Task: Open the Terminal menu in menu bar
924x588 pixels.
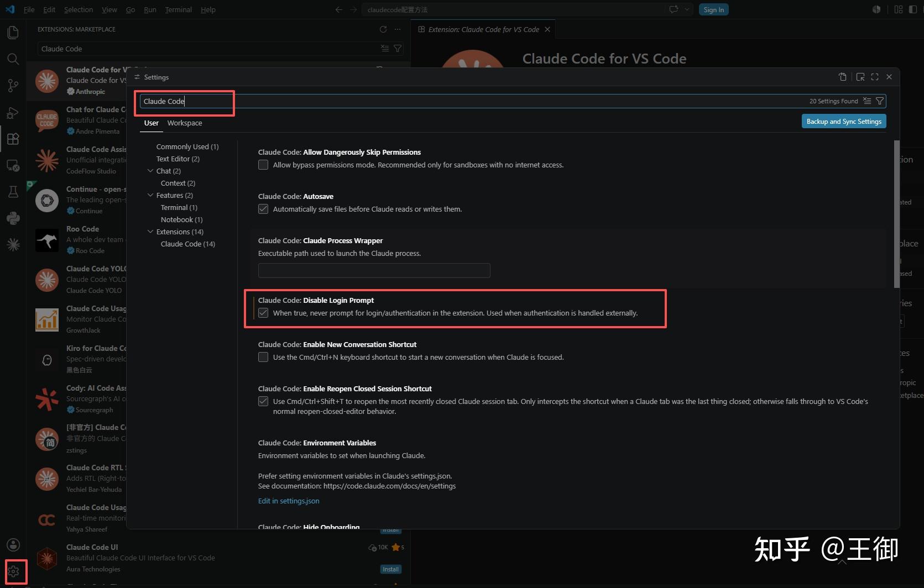Action: point(178,9)
